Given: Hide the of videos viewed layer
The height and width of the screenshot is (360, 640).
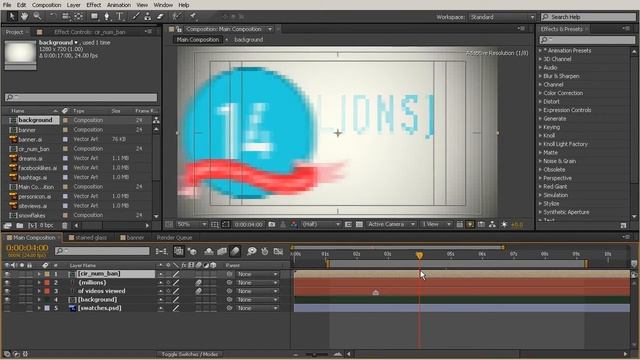Looking at the screenshot, I should point(7,291).
